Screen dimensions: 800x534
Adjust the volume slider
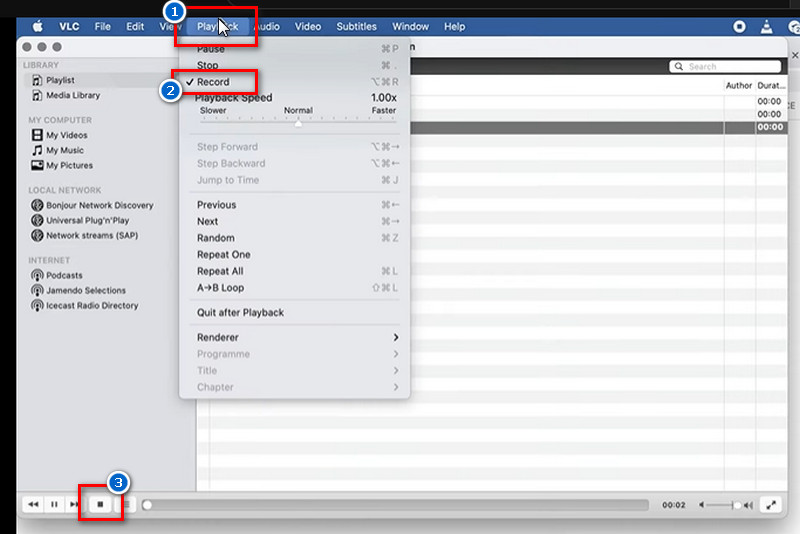(x=724, y=505)
